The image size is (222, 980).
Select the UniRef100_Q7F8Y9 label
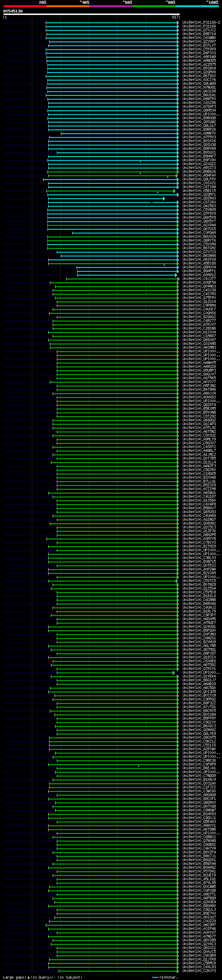(x=199, y=213)
